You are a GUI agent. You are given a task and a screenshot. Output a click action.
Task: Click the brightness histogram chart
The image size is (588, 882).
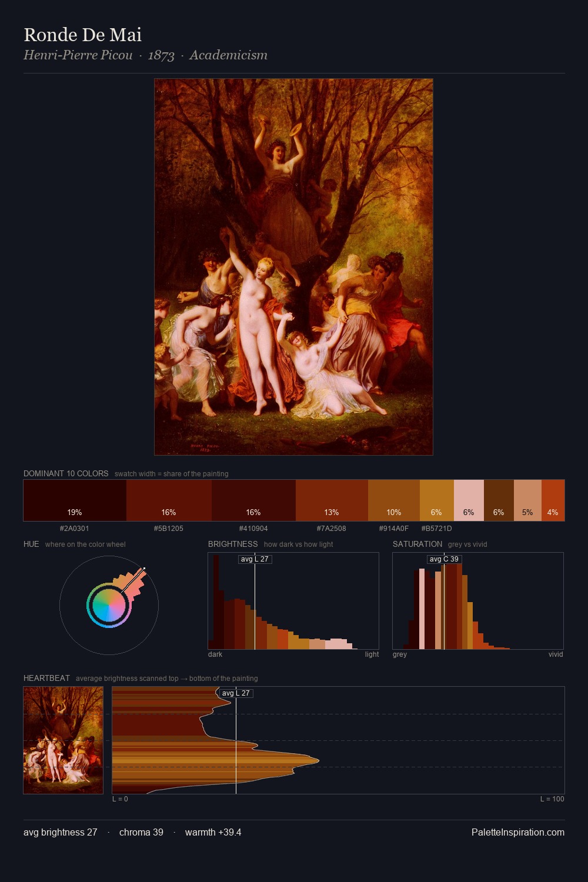point(293,601)
